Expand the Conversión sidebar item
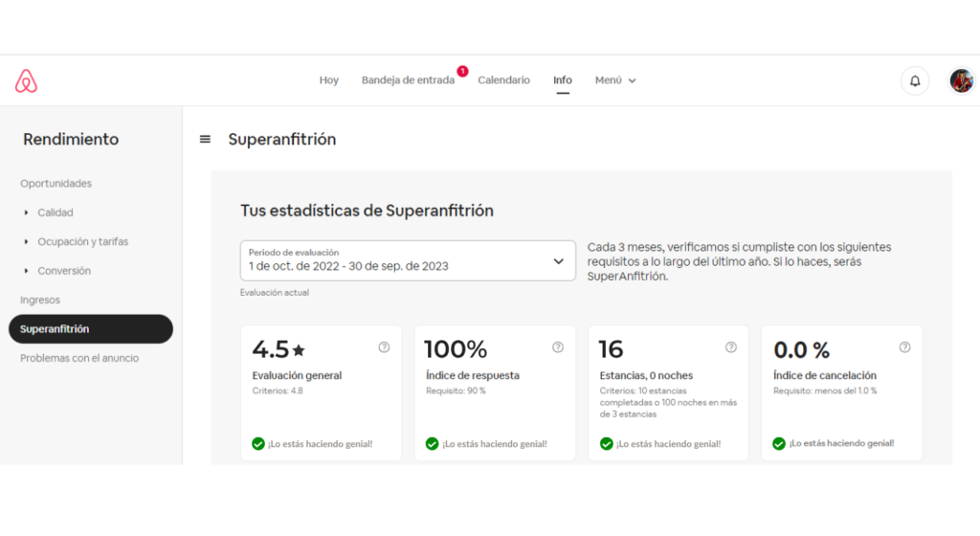The image size is (980, 536). pos(64,271)
